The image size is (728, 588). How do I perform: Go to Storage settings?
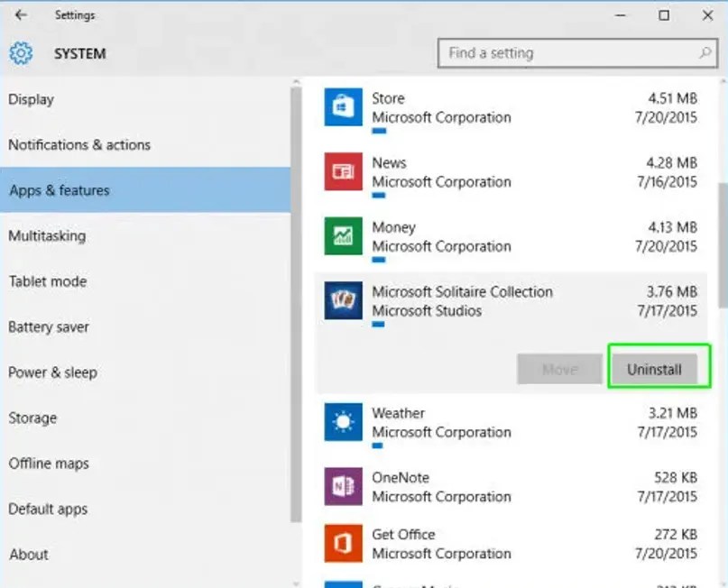pyautogui.click(x=145, y=418)
